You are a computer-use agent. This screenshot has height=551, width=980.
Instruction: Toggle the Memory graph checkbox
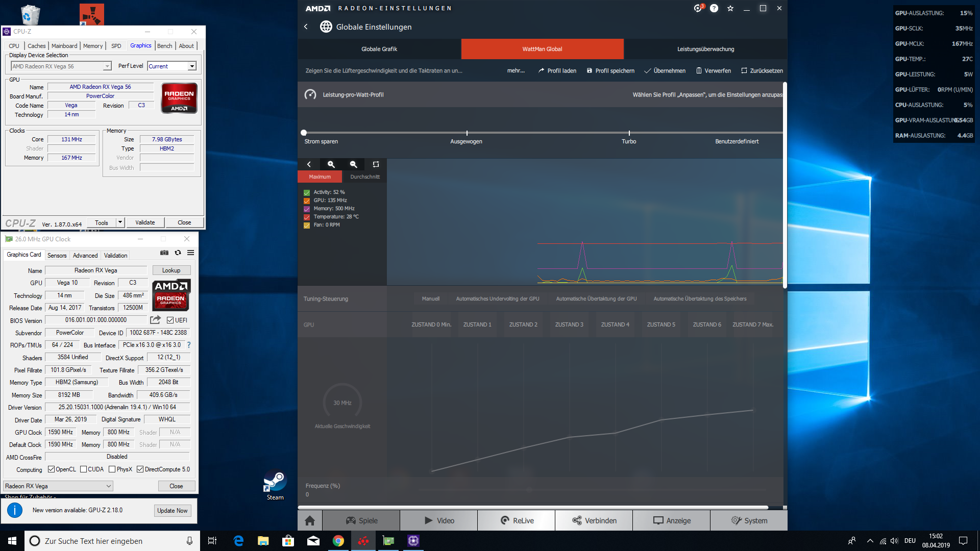tap(307, 209)
